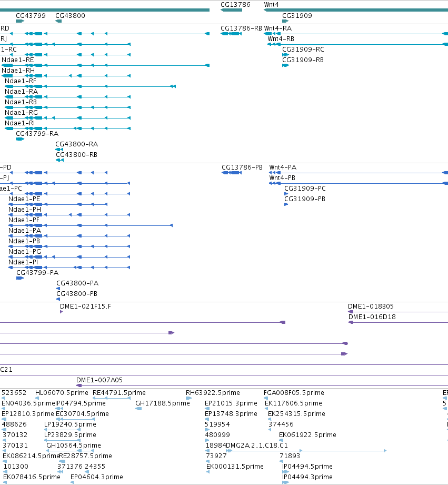The width and height of the screenshot is (448, 485).
Task: Select transcript Wnt4-RA
Action: tap(277, 28)
